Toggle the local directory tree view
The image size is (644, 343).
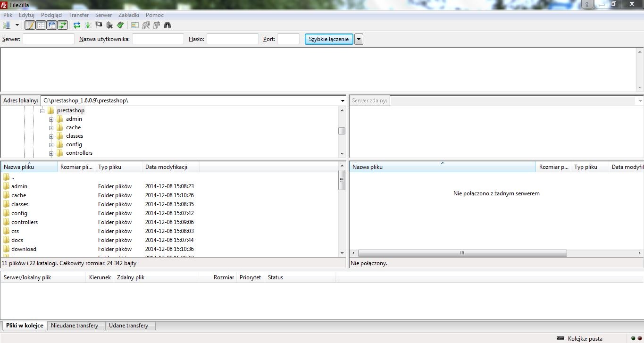coord(41,25)
